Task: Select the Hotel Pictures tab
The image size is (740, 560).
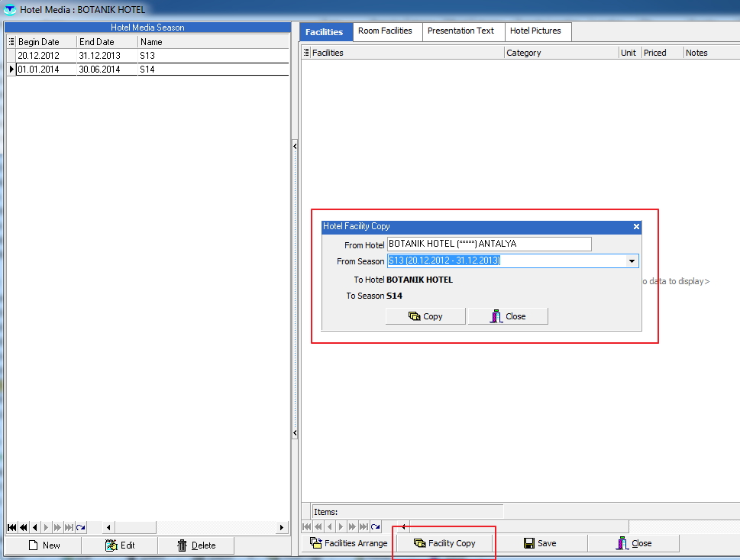Action: [x=535, y=31]
